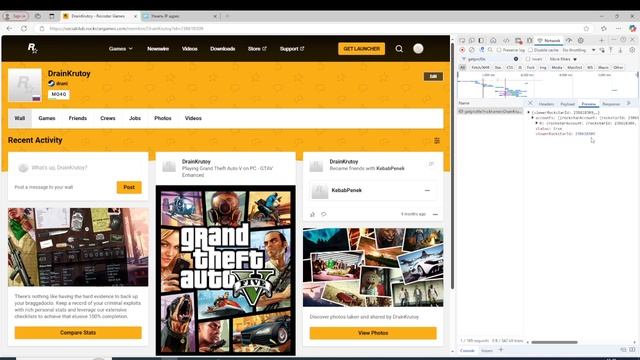Viewport: 640px width, 360px height.
Task: Toggle the network filter funnel icon
Action: (482, 50)
